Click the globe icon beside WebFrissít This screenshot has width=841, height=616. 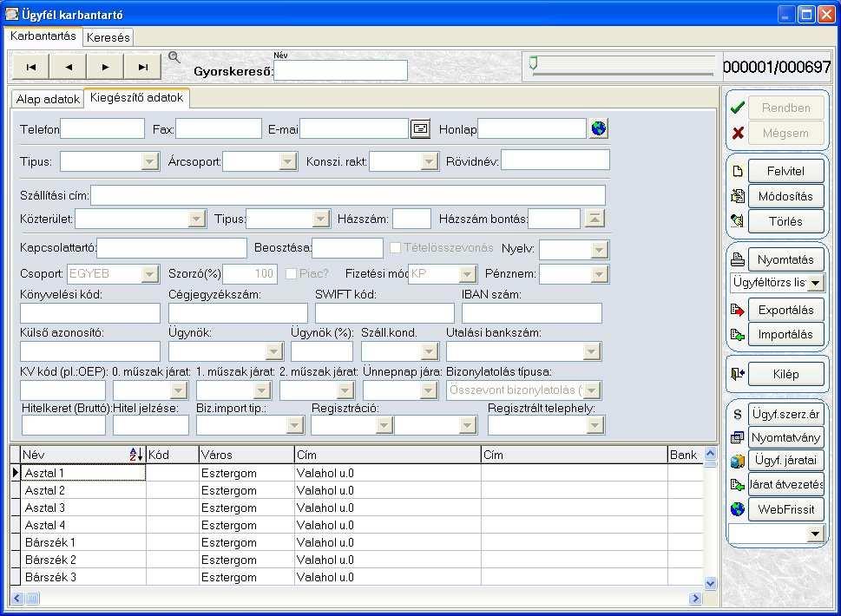[x=738, y=509]
